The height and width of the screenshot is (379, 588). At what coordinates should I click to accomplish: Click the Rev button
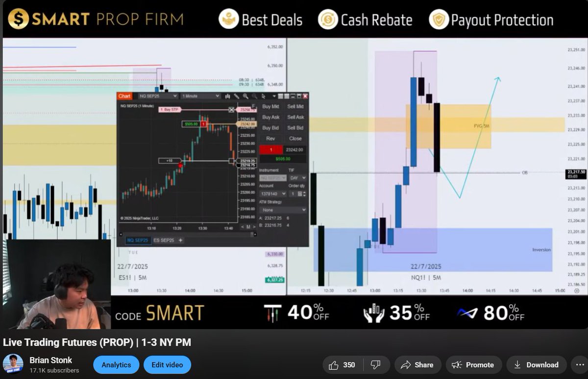click(x=270, y=139)
